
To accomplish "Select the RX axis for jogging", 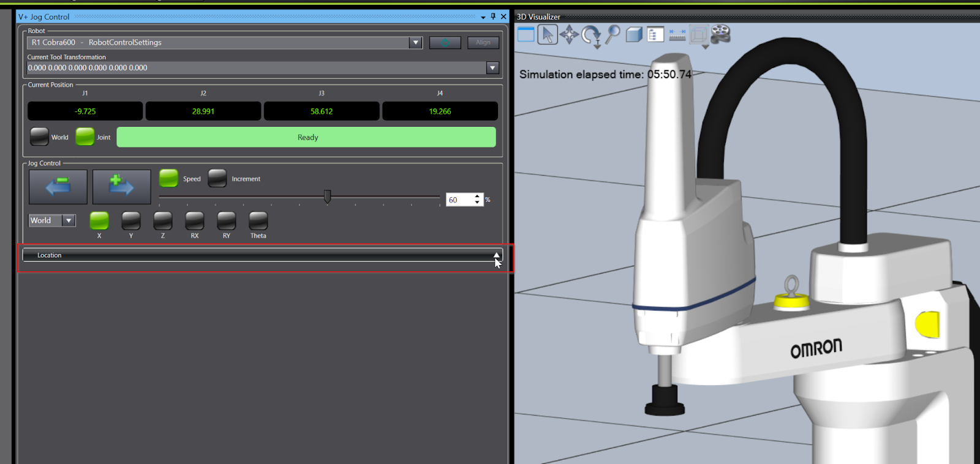I will (x=195, y=220).
